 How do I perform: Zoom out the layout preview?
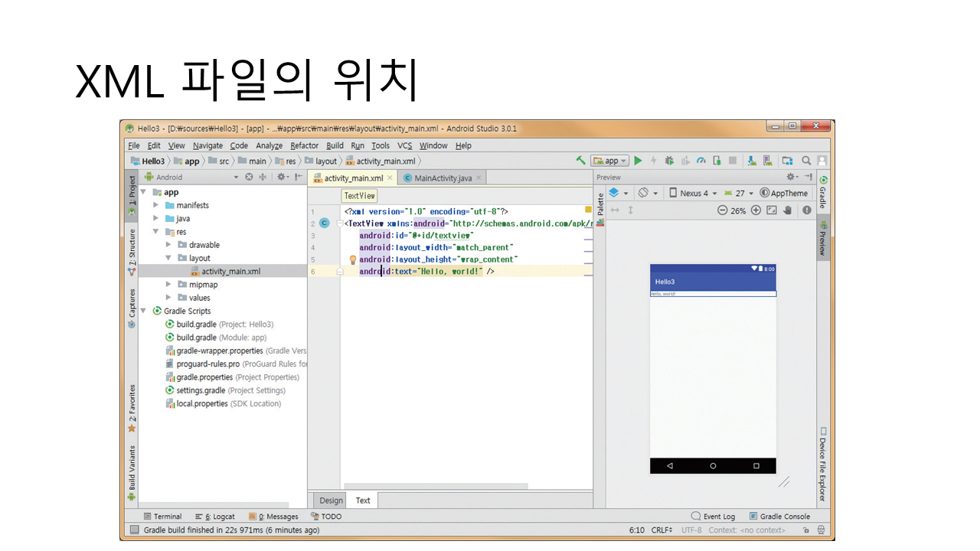pos(722,210)
